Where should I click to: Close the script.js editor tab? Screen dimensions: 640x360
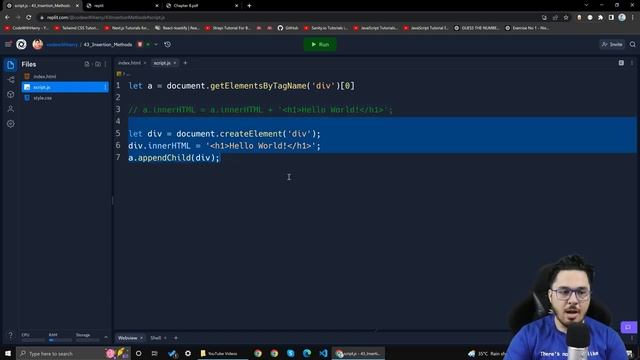pos(175,63)
